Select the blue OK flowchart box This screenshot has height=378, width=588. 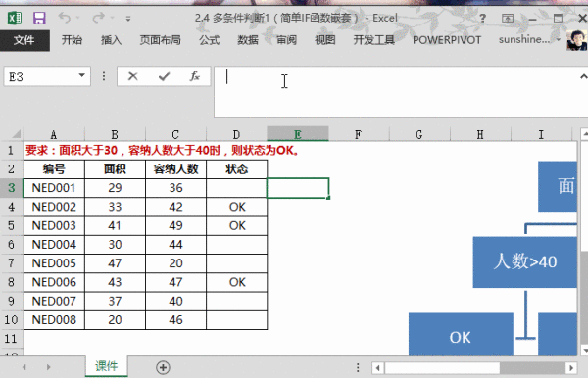tap(461, 334)
